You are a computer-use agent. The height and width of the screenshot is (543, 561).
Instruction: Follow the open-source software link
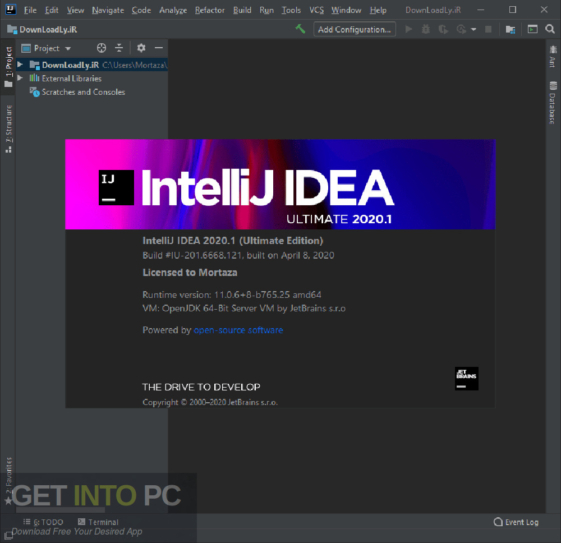click(238, 330)
